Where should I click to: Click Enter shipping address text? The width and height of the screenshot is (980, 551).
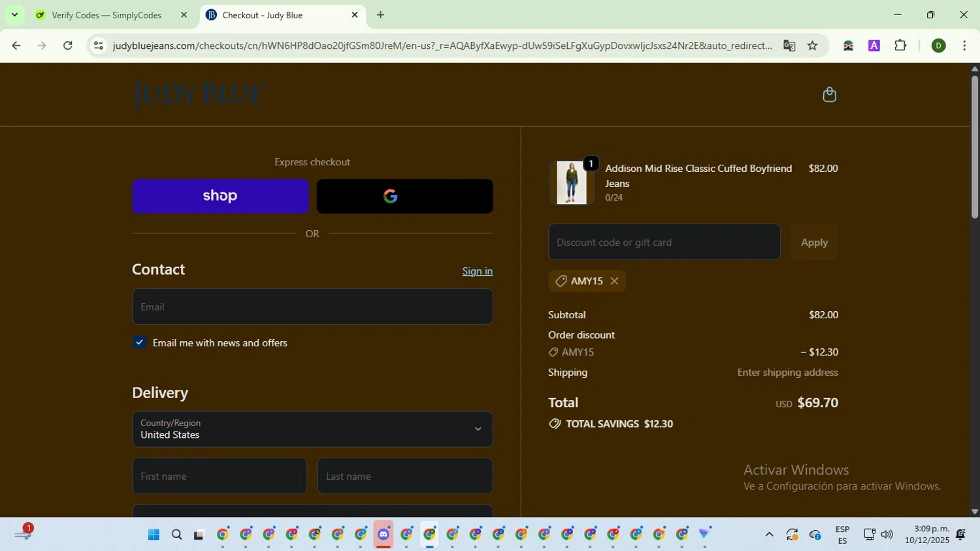tap(787, 373)
